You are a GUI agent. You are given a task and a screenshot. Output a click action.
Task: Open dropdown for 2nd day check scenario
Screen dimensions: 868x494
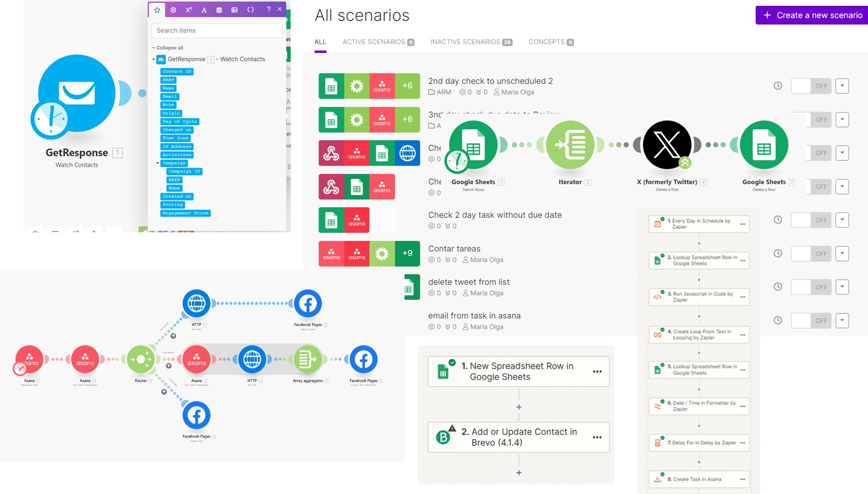coord(842,86)
